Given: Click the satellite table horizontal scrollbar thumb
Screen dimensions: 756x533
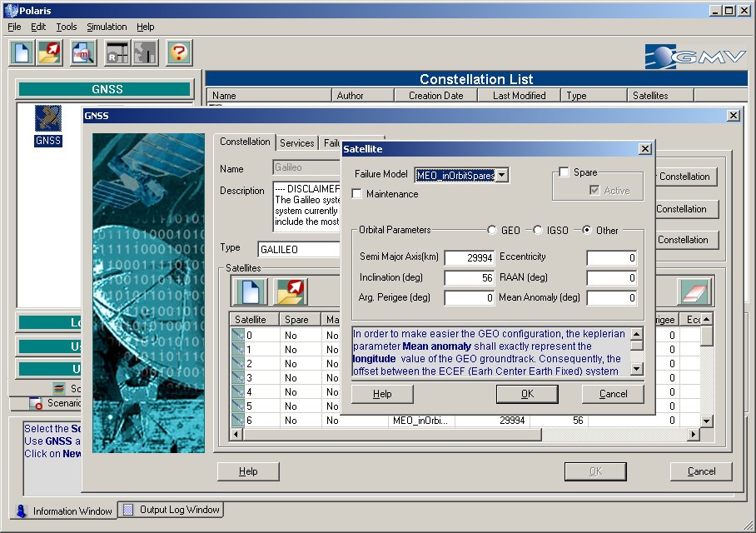Looking at the screenshot, I should (391, 434).
